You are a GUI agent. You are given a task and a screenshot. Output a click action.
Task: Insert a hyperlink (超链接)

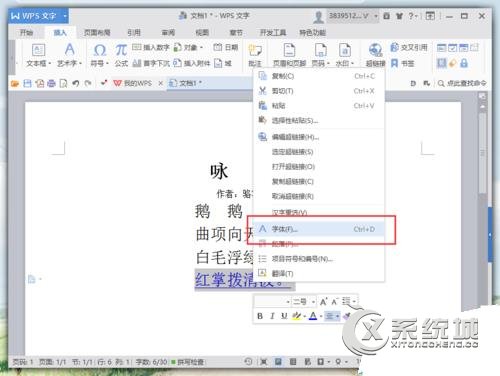pos(375,55)
